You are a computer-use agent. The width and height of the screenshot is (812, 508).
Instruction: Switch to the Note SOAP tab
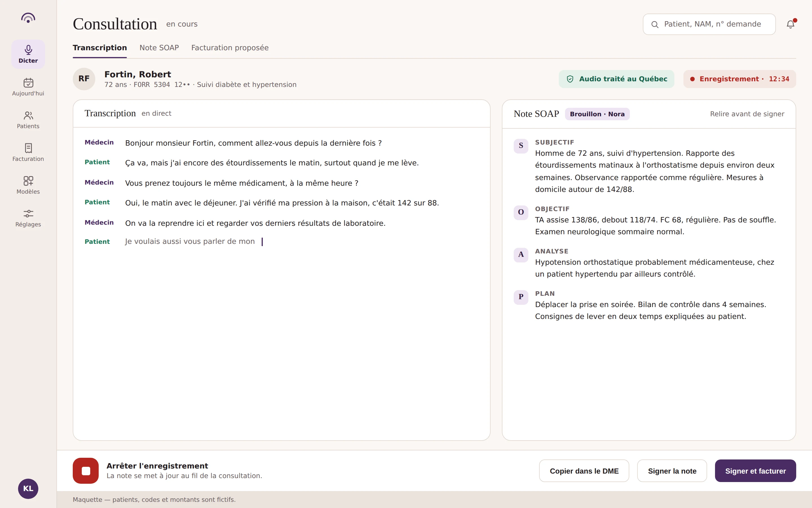tap(159, 48)
